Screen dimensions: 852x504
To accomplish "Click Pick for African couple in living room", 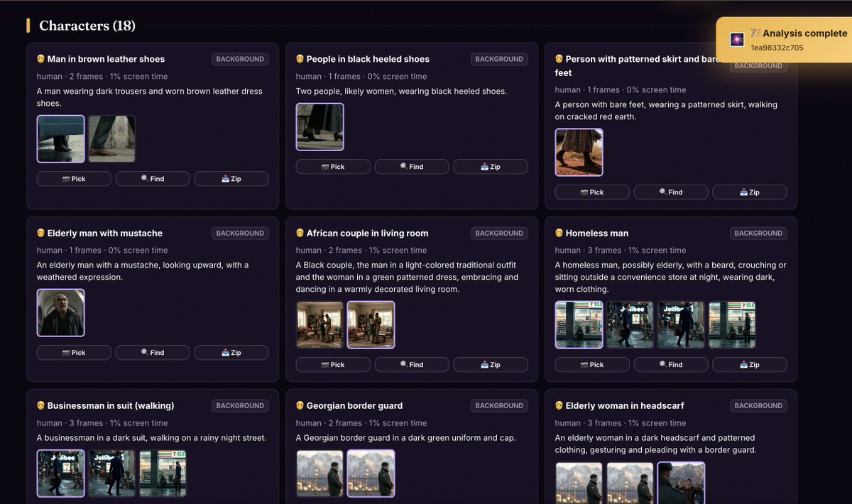I will pos(333,365).
